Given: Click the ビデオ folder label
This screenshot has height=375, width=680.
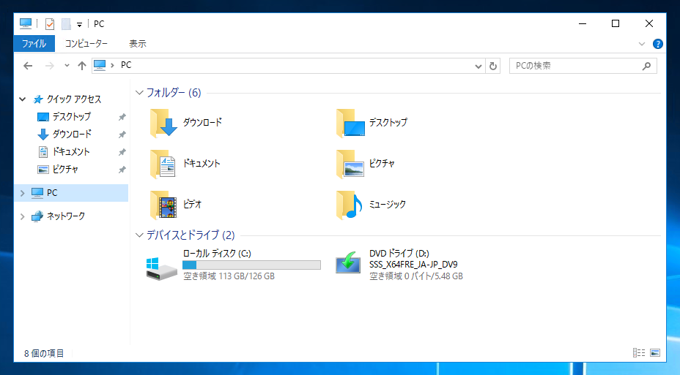Looking at the screenshot, I should point(192,205).
